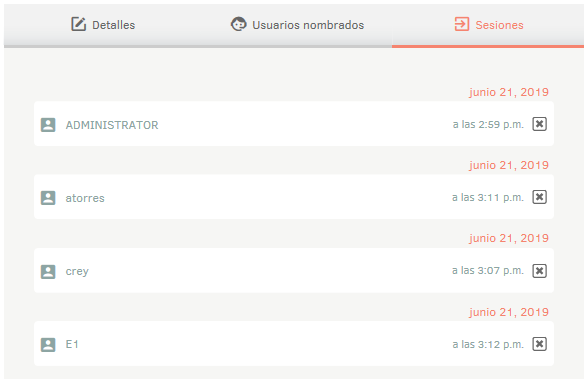
Task: Click the Sesiones login arrow icon
Action: (462, 24)
